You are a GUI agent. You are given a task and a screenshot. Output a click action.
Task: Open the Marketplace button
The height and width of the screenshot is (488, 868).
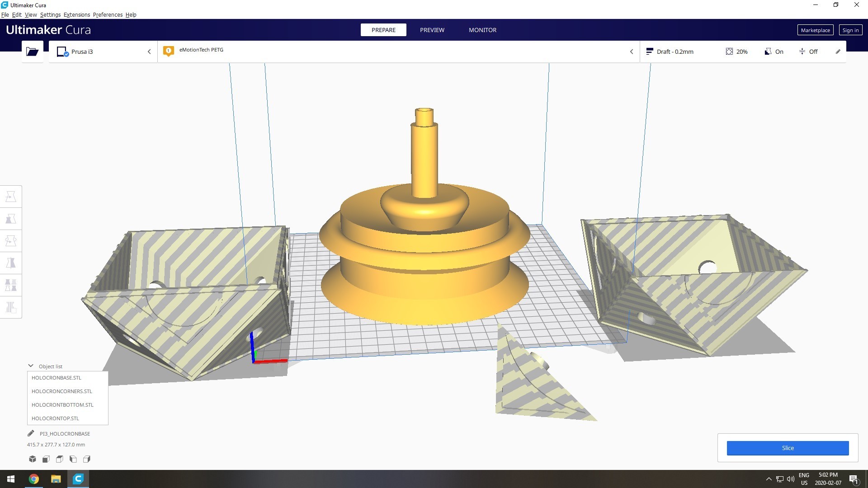[x=815, y=30]
